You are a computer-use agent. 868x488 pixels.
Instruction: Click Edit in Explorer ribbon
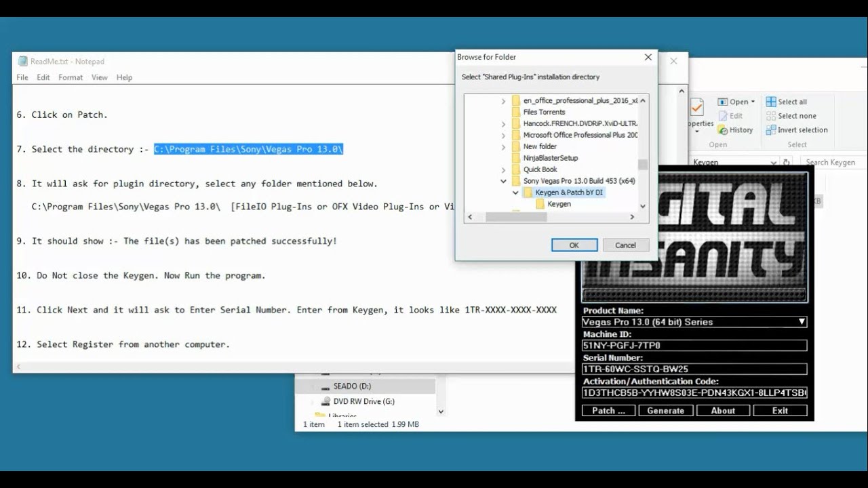click(731, 116)
